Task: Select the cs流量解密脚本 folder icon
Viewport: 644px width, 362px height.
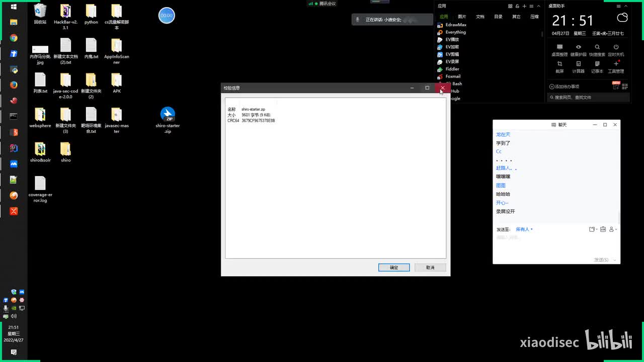Action: (x=116, y=17)
